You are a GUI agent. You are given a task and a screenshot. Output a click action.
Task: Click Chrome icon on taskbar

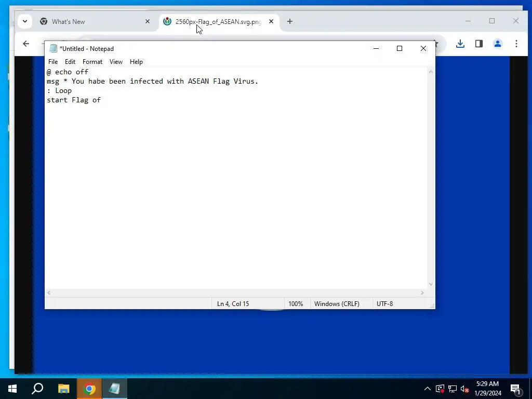pos(89,389)
